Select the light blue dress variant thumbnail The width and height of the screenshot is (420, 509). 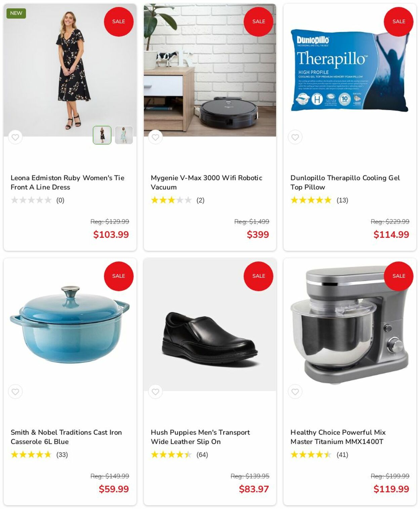click(x=124, y=135)
